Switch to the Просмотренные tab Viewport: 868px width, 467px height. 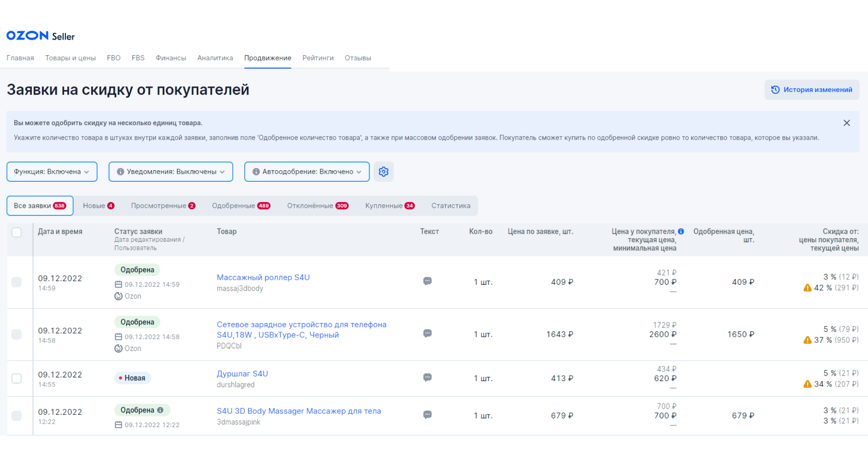(x=163, y=206)
